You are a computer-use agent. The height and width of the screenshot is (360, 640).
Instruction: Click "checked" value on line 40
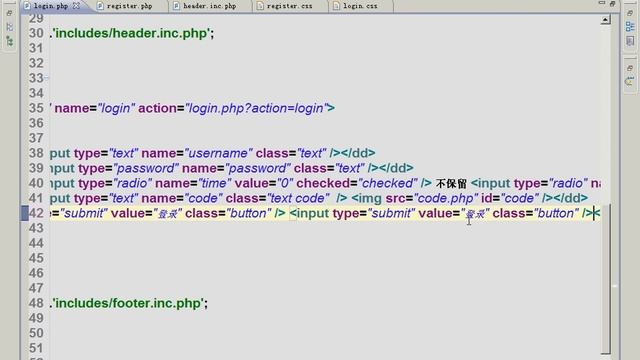(388, 183)
